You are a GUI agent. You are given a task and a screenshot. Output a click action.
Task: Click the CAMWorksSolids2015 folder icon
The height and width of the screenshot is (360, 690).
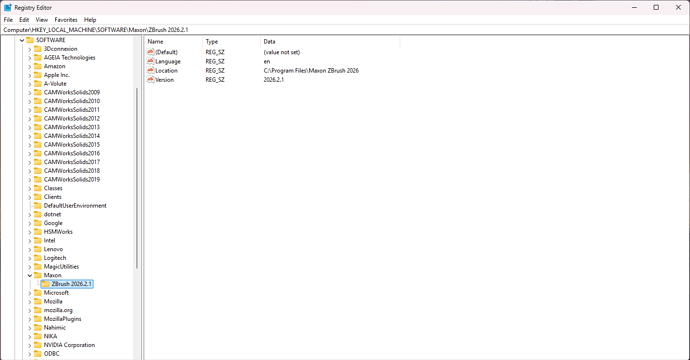point(38,145)
